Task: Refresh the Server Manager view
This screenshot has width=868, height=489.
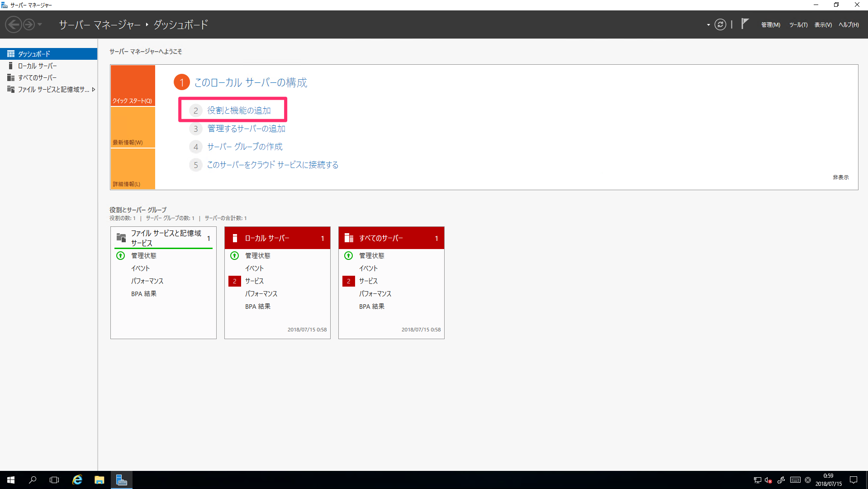Action: [720, 24]
